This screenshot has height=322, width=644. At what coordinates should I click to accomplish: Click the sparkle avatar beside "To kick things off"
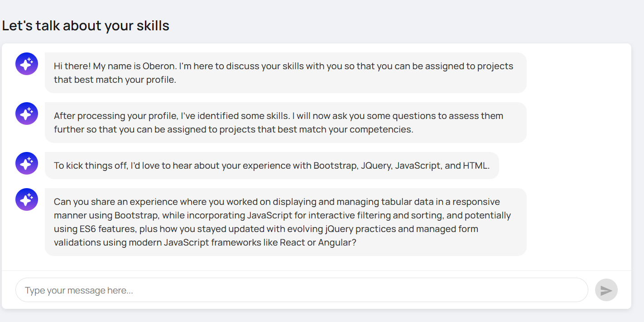[27, 163]
